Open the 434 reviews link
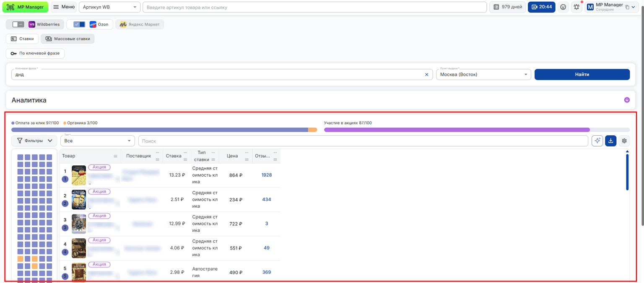 tap(267, 199)
